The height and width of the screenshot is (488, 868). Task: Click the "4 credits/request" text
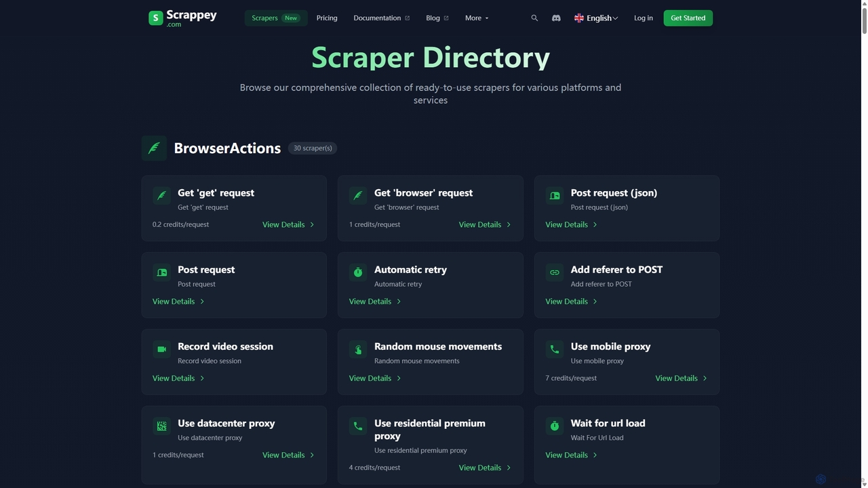tap(374, 468)
